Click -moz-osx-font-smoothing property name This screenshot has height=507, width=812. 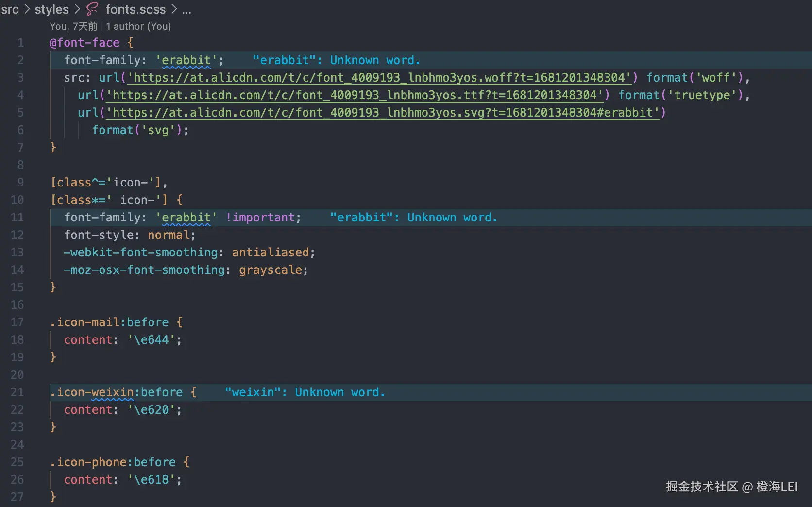pyautogui.click(x=144, y=270)
